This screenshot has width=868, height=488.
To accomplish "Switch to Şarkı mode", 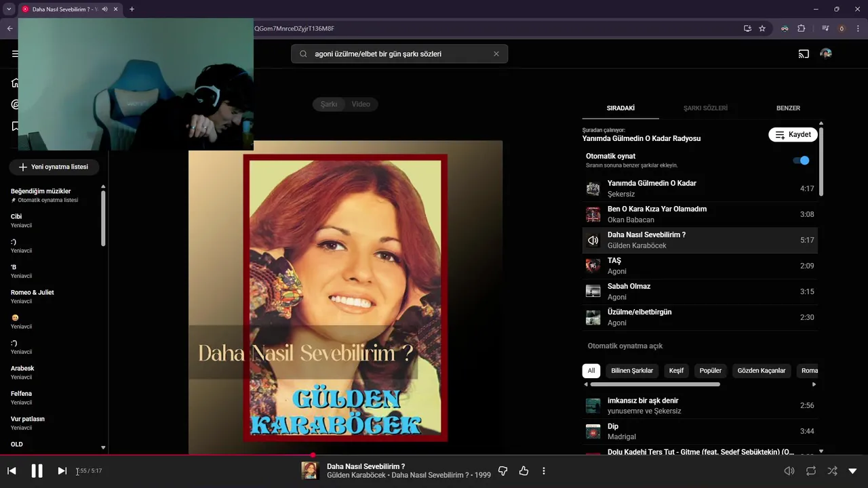I will point(329,104).
